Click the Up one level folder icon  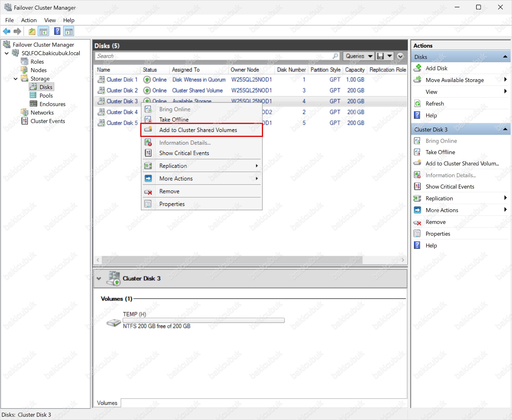[x=32, y=31]
